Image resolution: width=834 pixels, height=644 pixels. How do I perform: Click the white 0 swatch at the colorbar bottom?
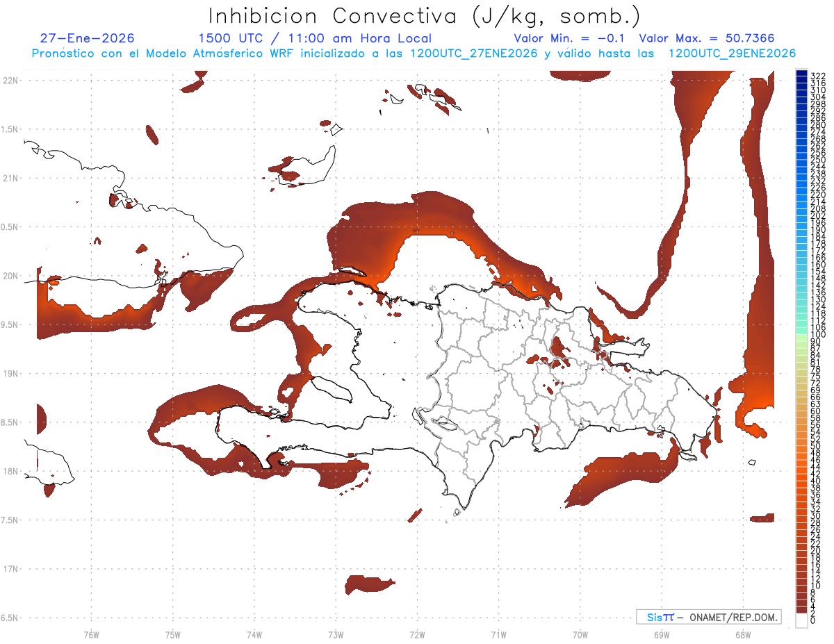click(x=802, y=620)
